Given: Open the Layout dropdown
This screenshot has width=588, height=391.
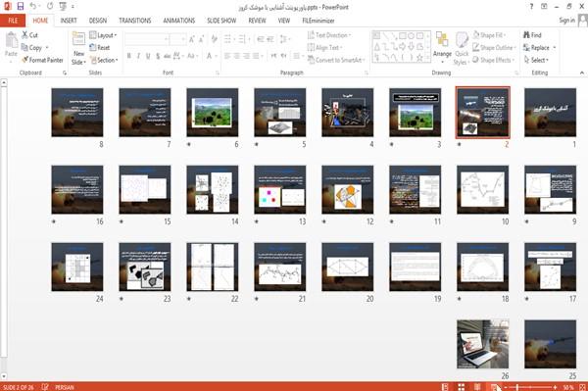Looking at the screenshot, I should pyautogui.click(x=103, y=35).
